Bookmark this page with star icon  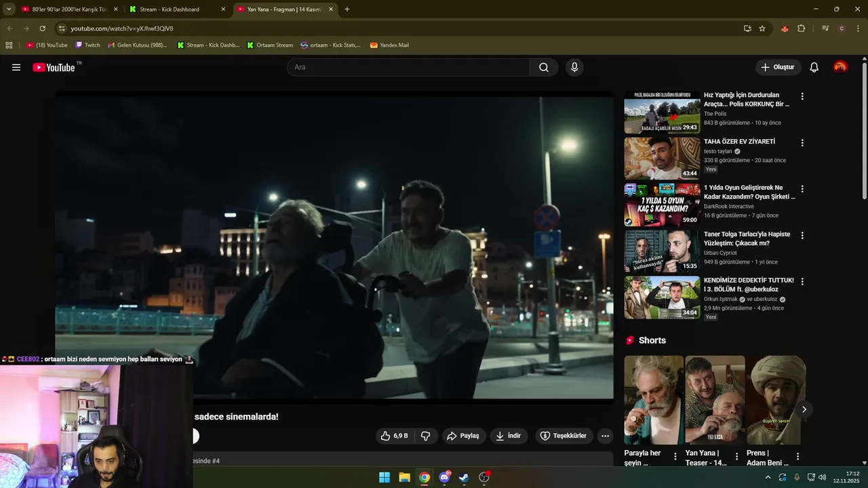click(x=762, y=28)
